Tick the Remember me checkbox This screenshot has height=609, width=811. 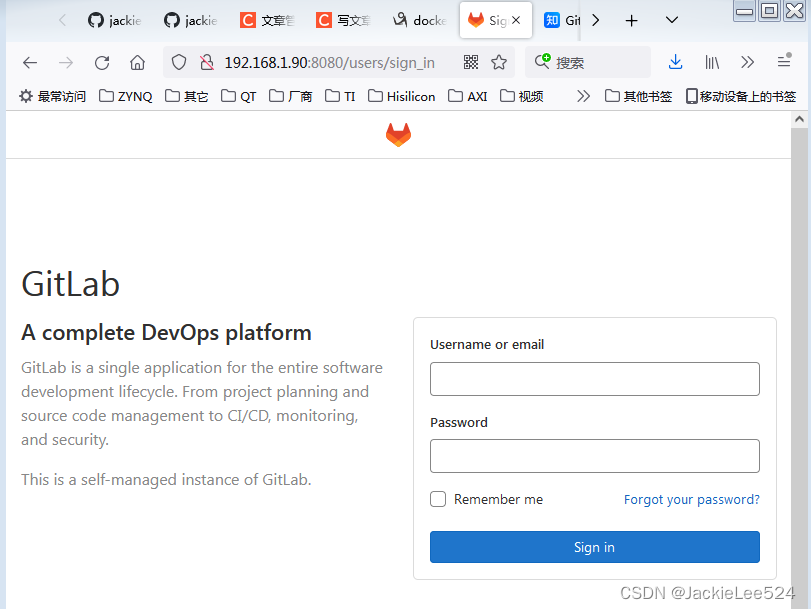(x=438, y=499)
